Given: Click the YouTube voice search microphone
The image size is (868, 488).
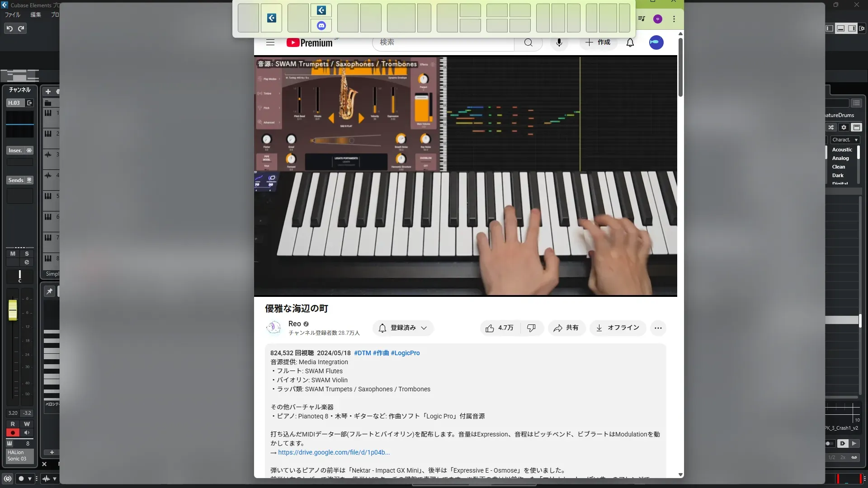Looking at the screenshot, I should [559, 42].
